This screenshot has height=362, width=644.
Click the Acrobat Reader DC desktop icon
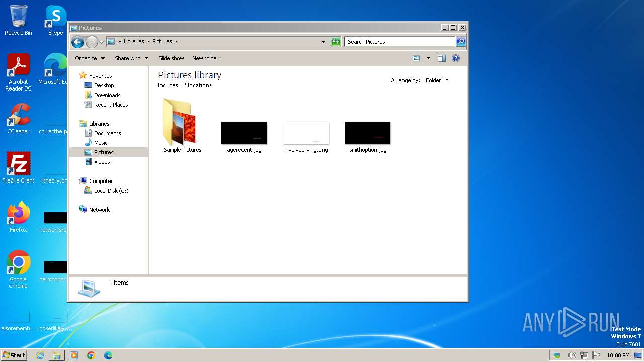pos(18,72)
